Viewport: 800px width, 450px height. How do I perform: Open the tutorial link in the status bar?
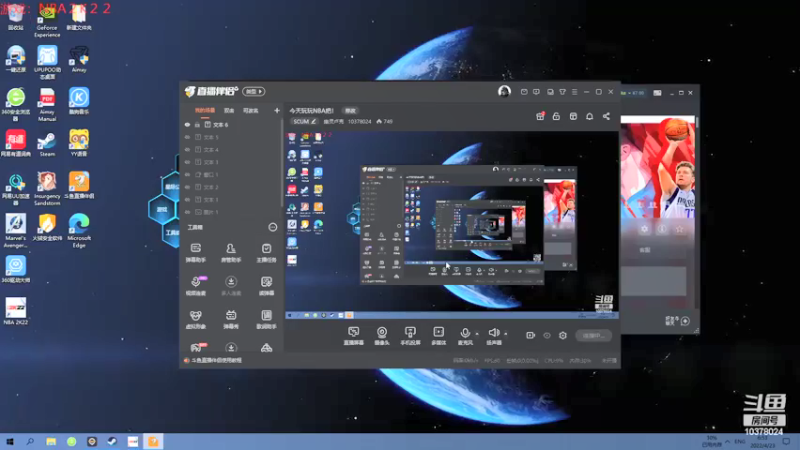(216, 360)
